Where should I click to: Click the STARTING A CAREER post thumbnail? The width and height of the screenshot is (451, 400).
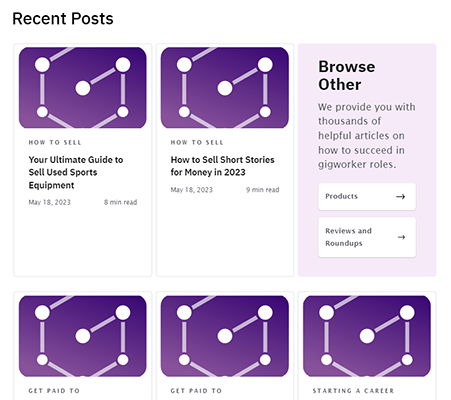coord(367,336)
